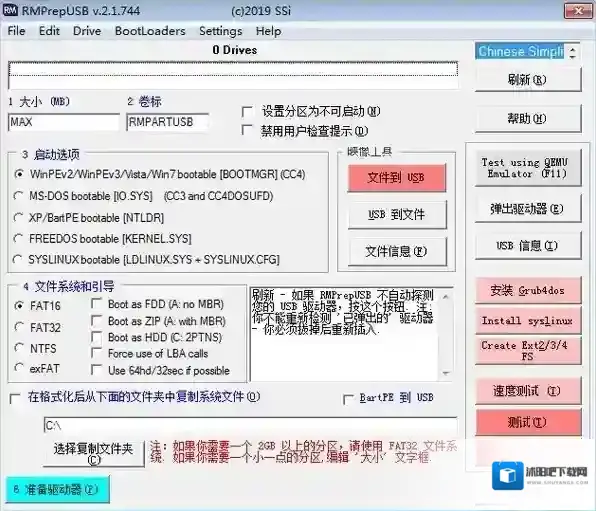Select SYSLINUX bootable option
Screen dimensions: 596x511
17,260
